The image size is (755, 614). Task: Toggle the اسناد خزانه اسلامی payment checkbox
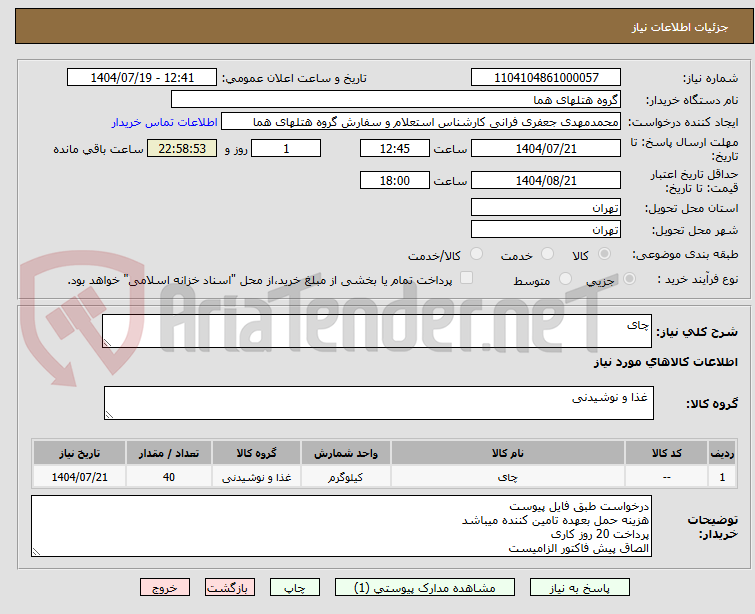[x=466, y=278]
